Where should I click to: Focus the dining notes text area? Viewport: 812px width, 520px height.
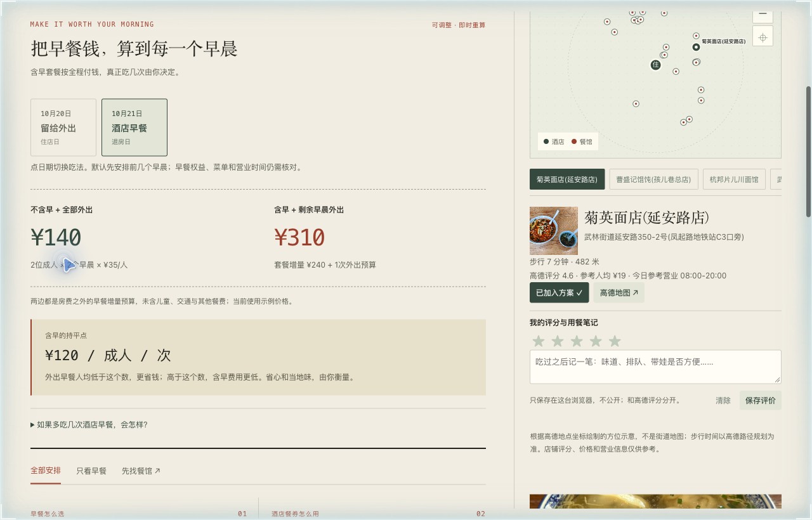(655, 367)
